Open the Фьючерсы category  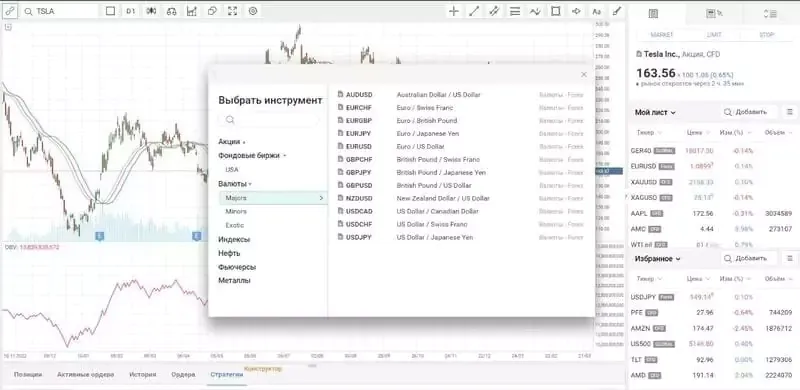click(237, 267)
